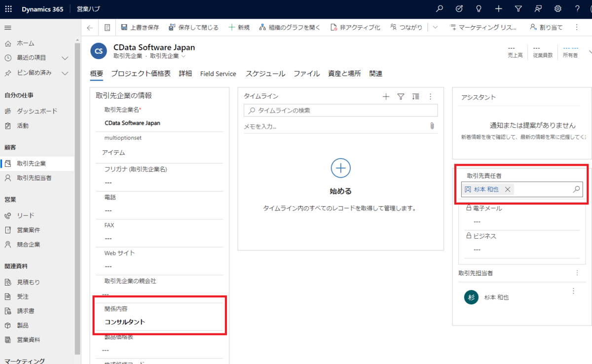This screenshot has width=592, height=364.
Task: Click the タイムラインの検索 search field
Action: coord(340,110)
